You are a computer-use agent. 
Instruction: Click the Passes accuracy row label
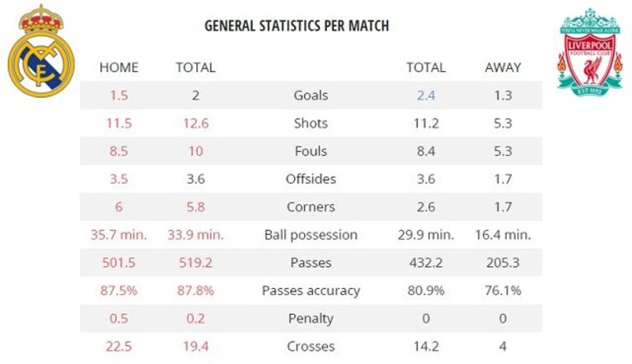point(311,291)
